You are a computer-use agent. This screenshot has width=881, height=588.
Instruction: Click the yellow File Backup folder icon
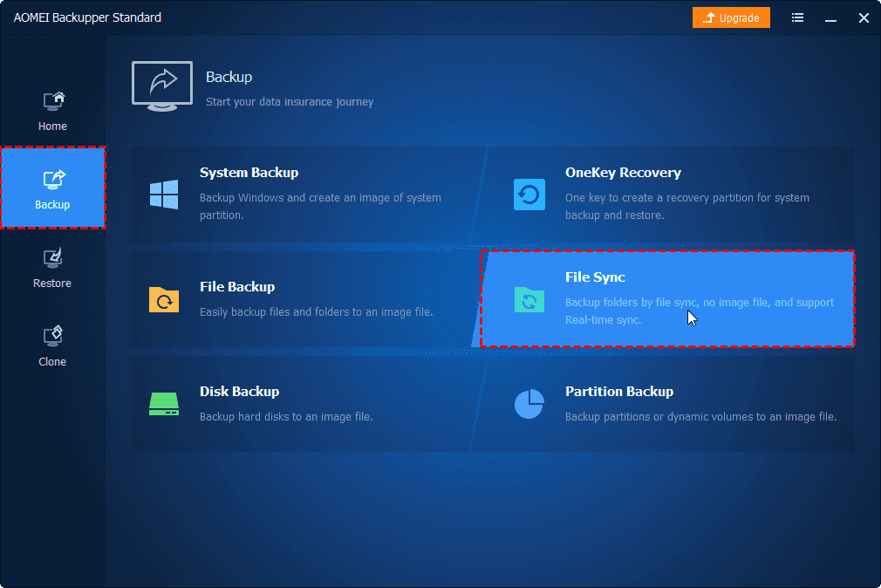164,299
